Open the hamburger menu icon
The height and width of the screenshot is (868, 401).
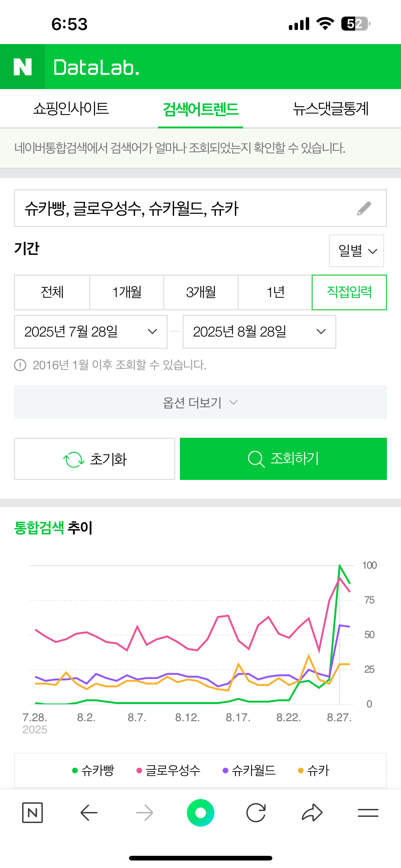click(368, 813)
